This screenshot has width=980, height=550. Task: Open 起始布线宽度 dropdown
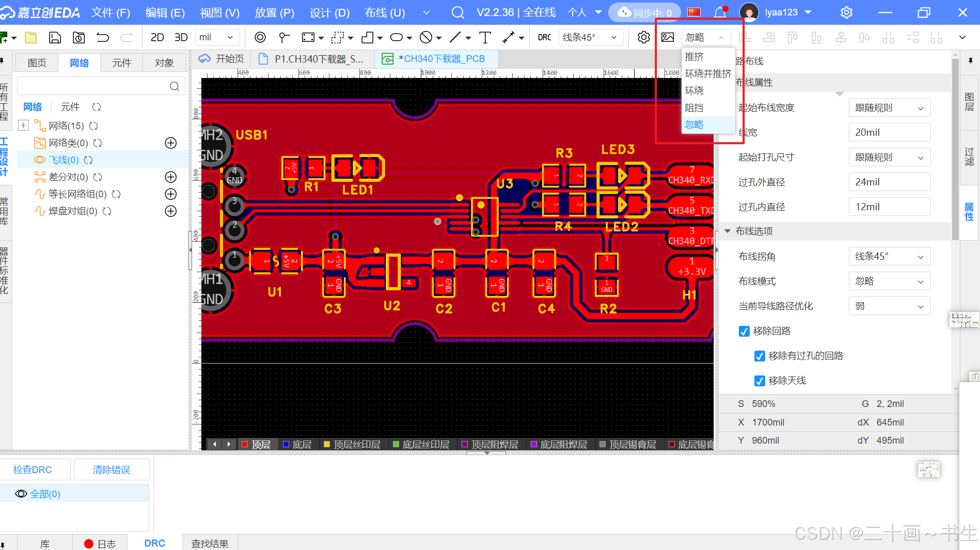click(x=889, y=107)
